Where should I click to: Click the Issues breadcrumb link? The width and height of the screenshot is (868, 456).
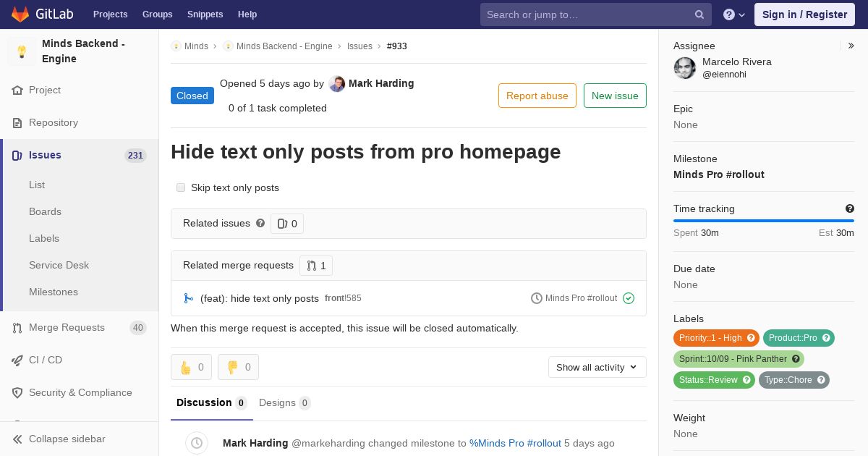(x=359, y=46)
